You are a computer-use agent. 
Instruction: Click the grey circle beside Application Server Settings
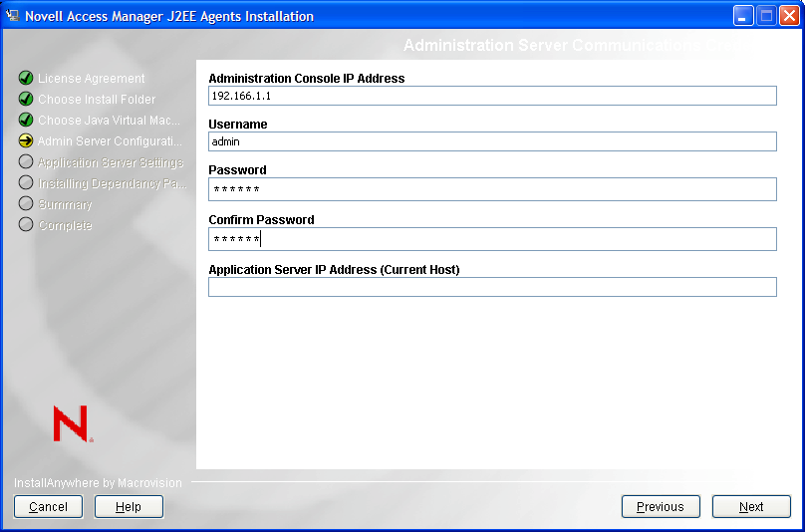[26, 161]
